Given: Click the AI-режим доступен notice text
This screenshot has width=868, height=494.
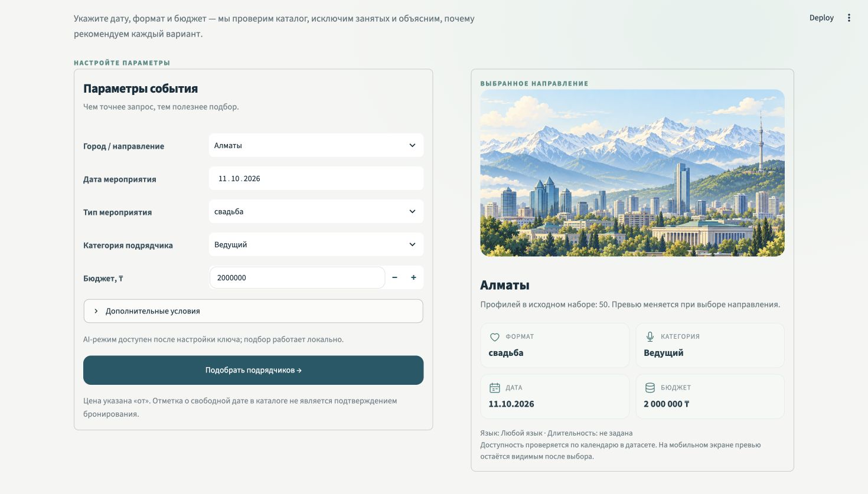Looking at the screenshot, I should pyautogui.click(x=213, y=339).
